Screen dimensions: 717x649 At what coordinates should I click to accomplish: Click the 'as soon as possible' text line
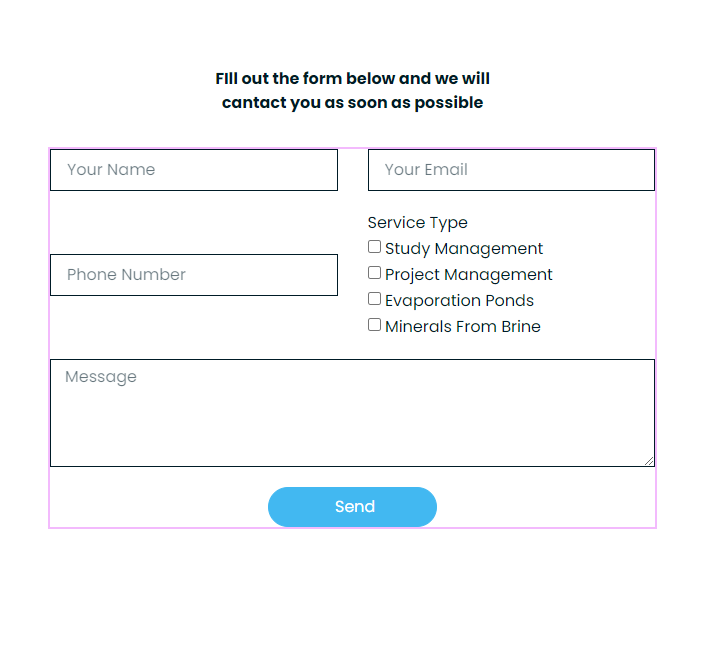[x=352, y=103]
